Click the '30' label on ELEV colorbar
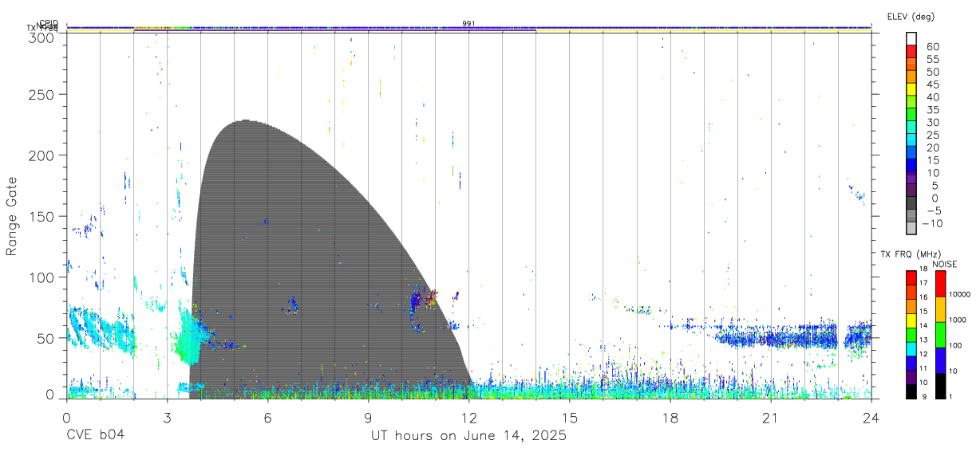Screen dimensions: 980x452 (x=932, y=122)
